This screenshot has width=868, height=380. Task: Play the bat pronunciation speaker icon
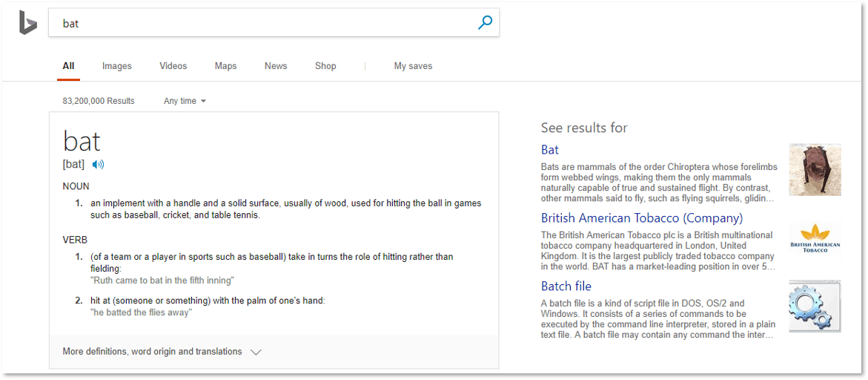pyautogui.click(x=98, y=165)
